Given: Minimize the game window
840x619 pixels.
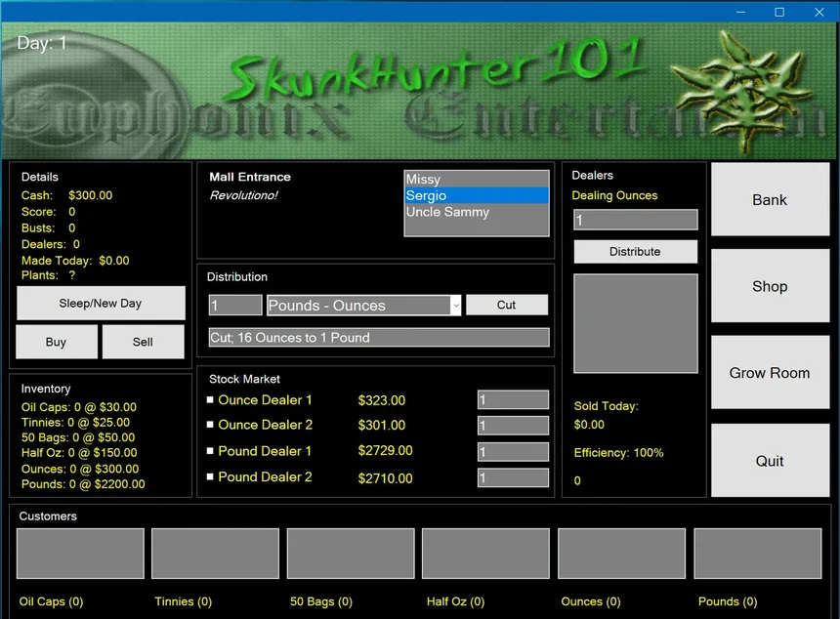Looking at the screenshot, I should click(x=740, y=12).
